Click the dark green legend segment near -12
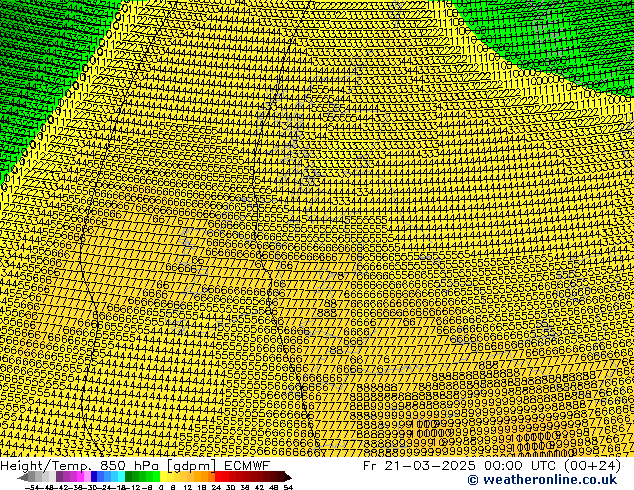This screenshot has height=490, width=634. click(x=128, y=477)
